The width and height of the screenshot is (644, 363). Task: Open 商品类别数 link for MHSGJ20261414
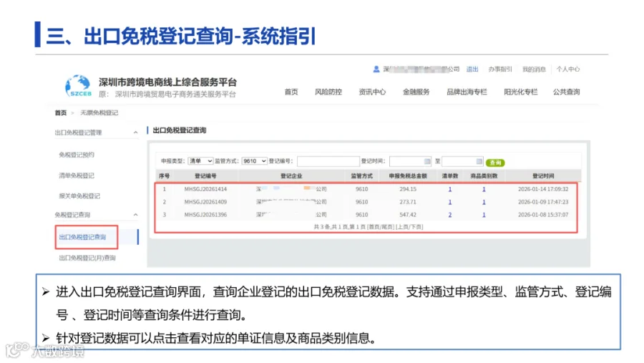pos(484,189)
